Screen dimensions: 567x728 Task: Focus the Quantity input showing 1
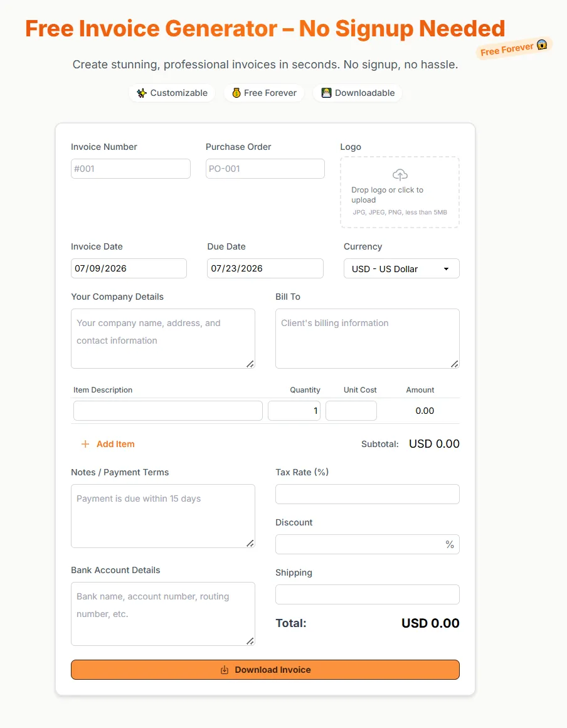pyautogui.click(x=294, y=411)
